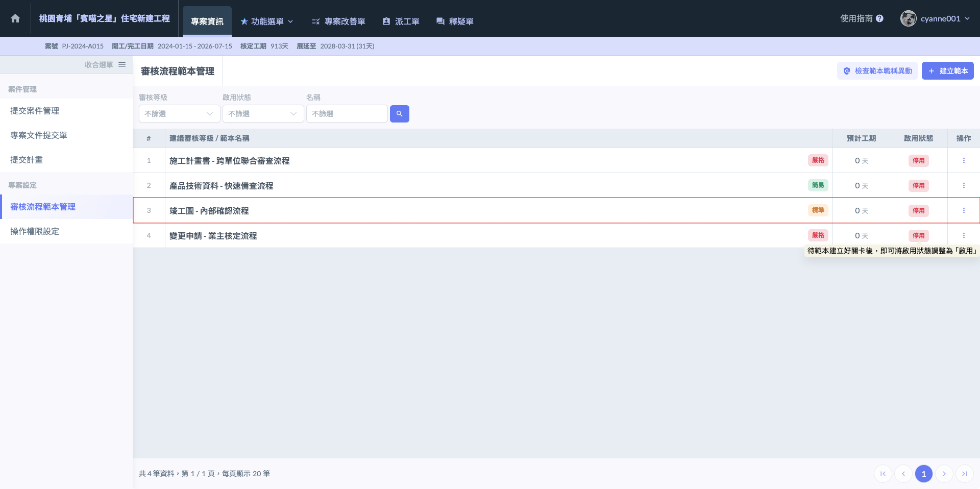Click into the 名稱 filter input

pos(347,114)
